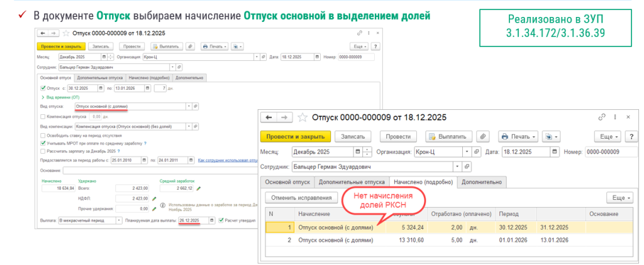Open the Вид отпуска dropdown list

(x=189, y=107)
